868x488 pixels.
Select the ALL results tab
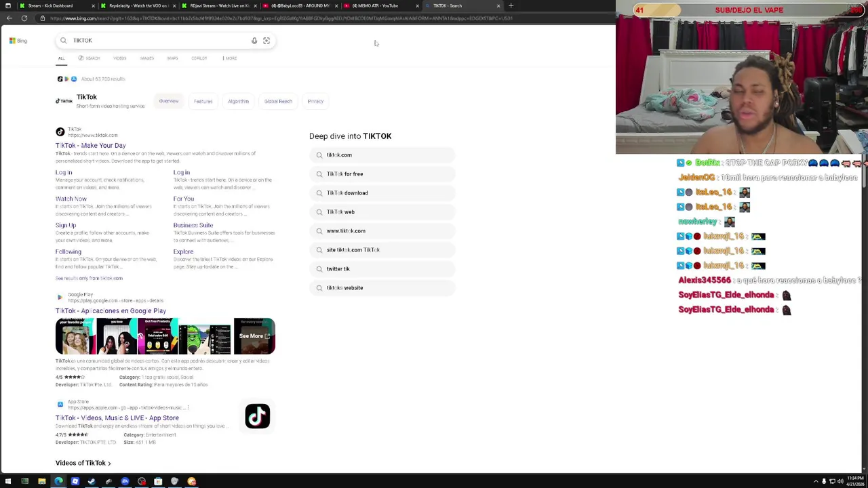pos(61,58)
